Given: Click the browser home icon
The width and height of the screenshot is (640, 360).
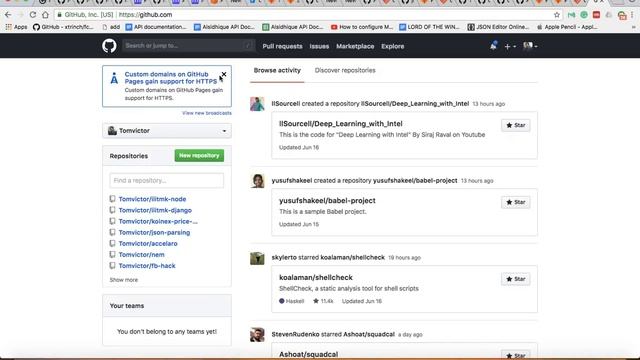Looking at the screenshot, I should [x=45, y=15].
